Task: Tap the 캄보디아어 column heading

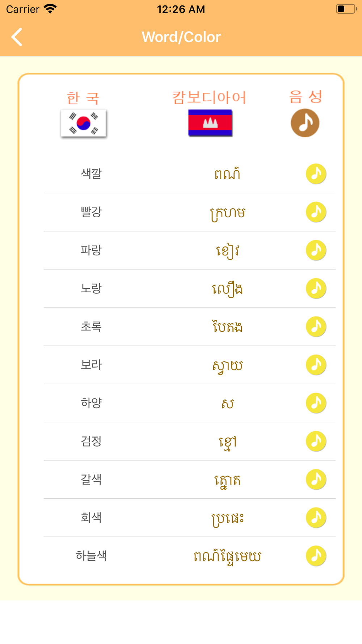Action: 209,98
